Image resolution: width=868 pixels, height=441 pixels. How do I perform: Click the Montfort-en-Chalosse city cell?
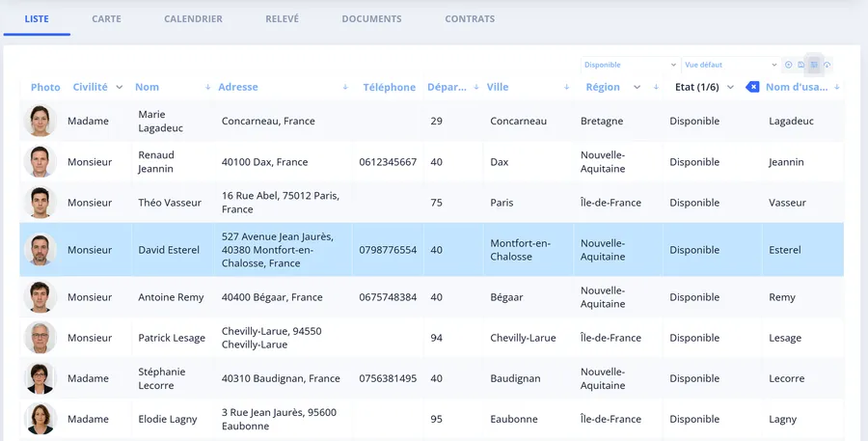tap(521, 250)
